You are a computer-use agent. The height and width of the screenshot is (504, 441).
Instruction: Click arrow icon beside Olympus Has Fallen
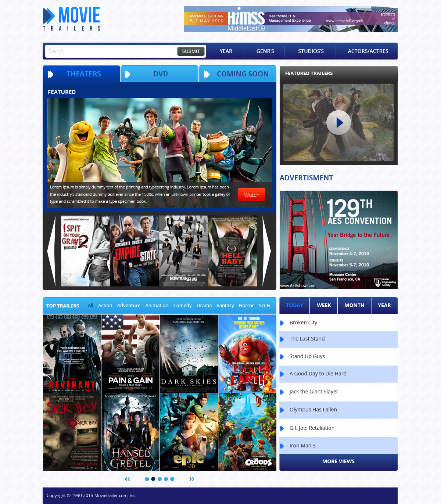click(x=282, y=410)
